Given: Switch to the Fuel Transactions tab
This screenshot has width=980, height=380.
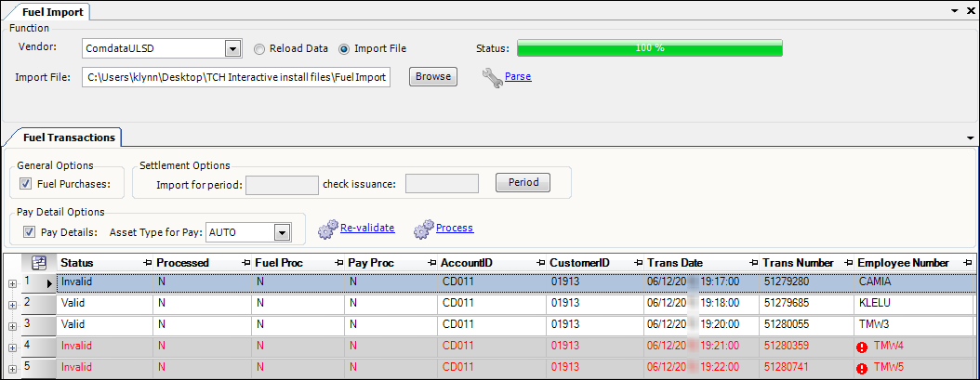Looking at the screenshot, I should pyautogui.click(x=62, y=138).
